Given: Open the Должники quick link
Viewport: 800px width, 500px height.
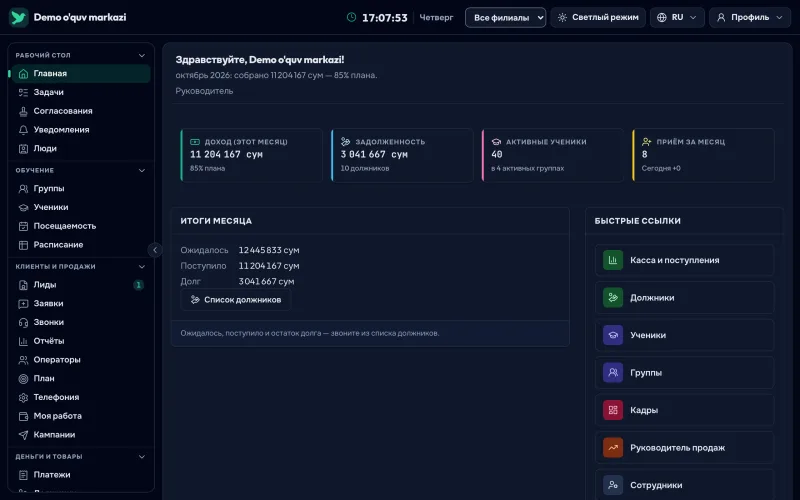Looking at the screenshot, I should coord(684,298).
